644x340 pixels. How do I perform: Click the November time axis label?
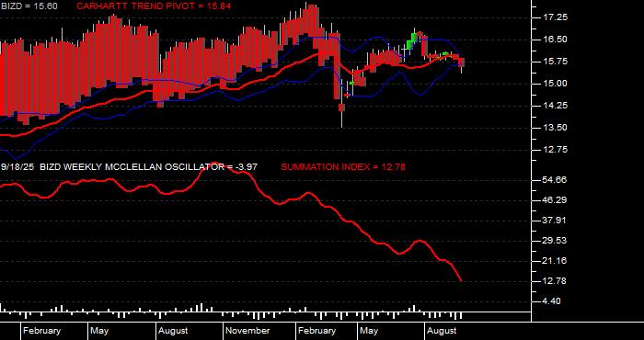coord(248,331)
